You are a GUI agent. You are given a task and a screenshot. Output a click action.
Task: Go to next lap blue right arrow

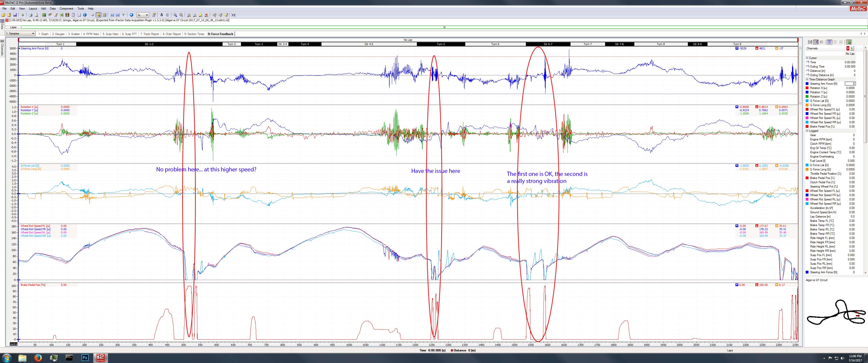tap(118, 15)
